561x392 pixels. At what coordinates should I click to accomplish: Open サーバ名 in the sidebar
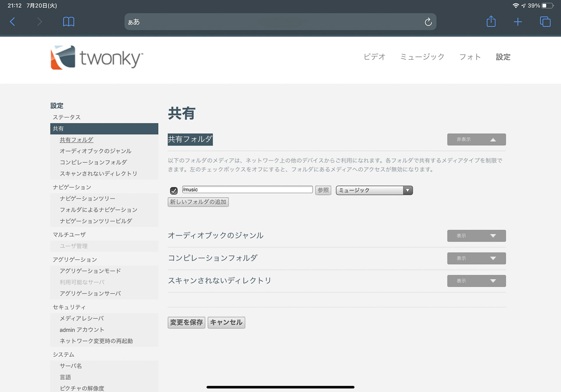coord(71,366)
